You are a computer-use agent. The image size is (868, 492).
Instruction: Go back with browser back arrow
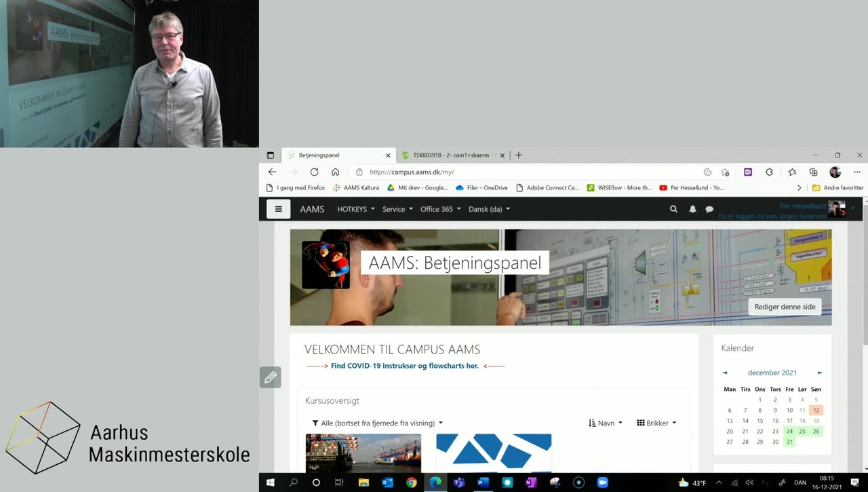272,172
